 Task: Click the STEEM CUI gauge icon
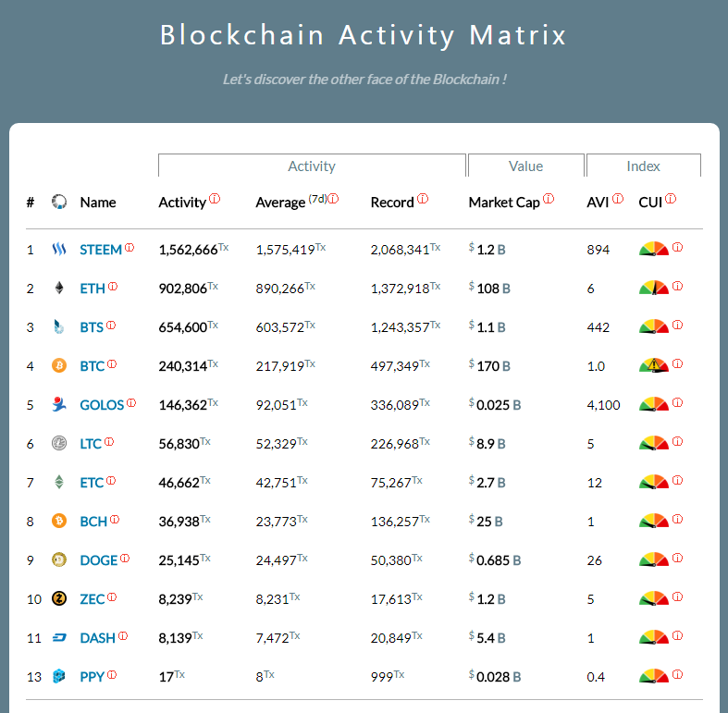[654, 249]
